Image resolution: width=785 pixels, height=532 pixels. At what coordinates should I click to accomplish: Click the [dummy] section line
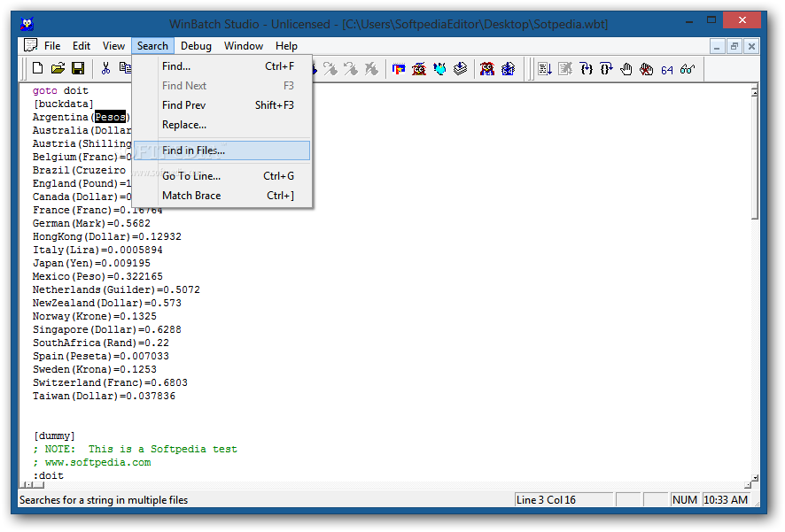coord(54,436)
